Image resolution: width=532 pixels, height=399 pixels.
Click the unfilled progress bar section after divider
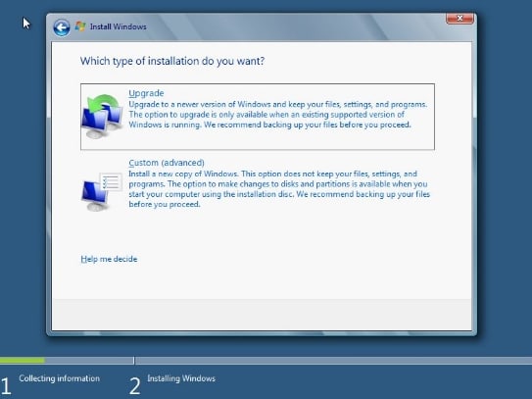[x=333, y=361]
